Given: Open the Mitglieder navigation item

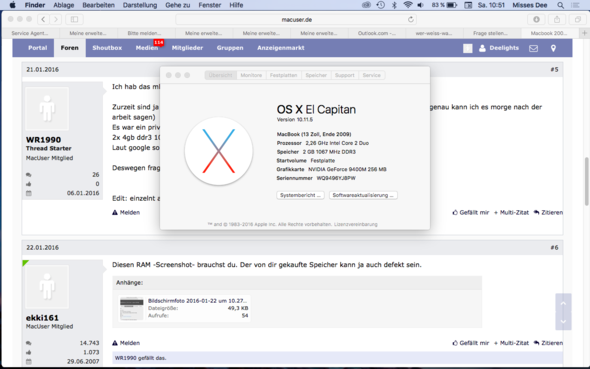Looking at the screenshot, I should coord(187,48).
